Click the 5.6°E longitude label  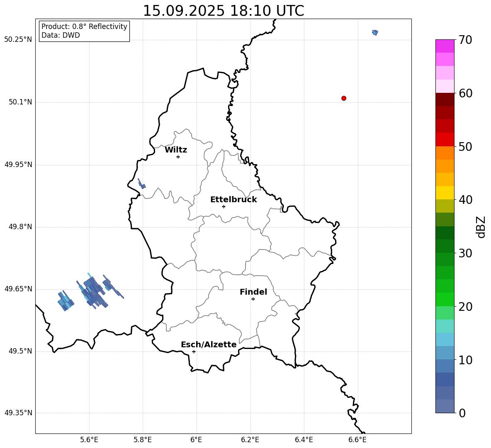pos(89,440)
